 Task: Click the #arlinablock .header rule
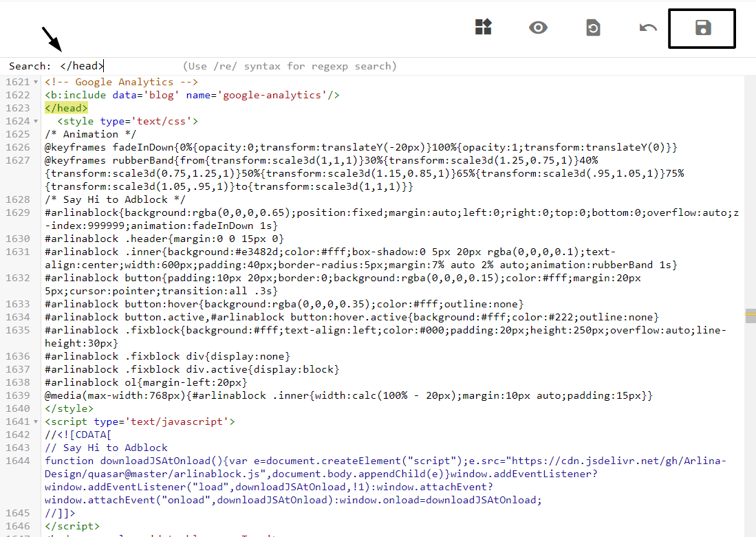[164, 239]
